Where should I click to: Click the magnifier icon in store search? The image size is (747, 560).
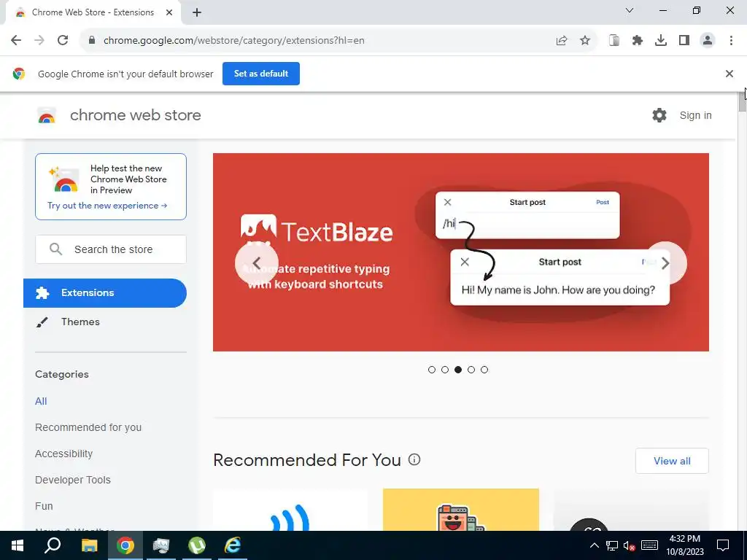(x=55, y=249)
